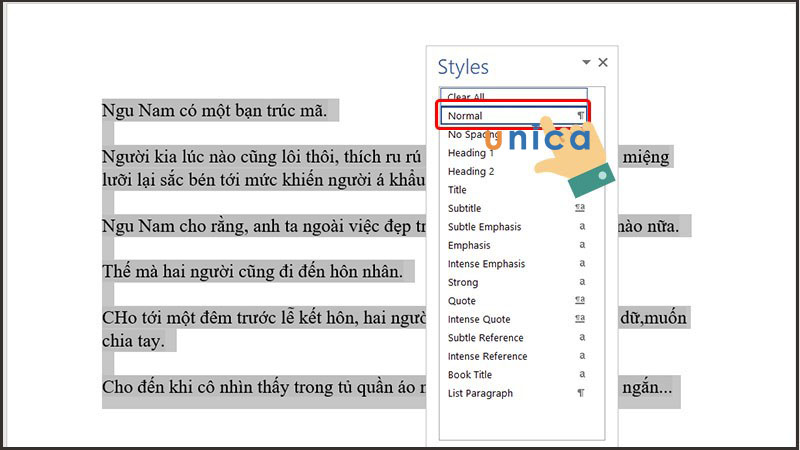
Task: Select the Heading 2 style
Action: [513, 171]
